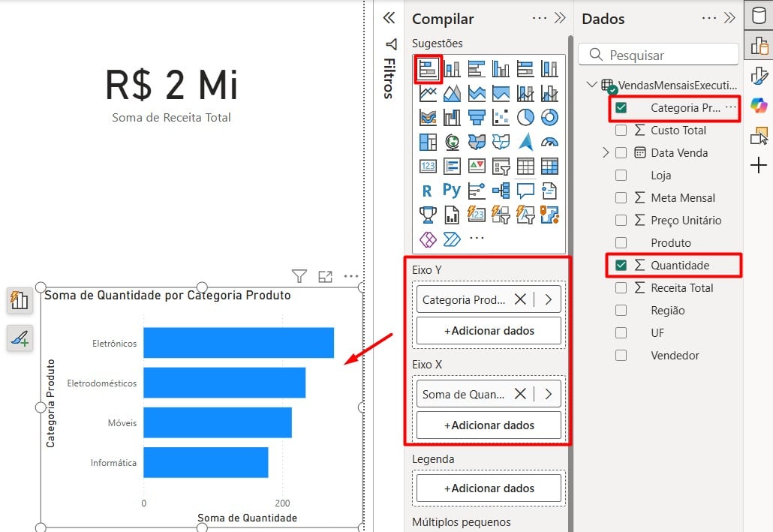Click the Pesquisar search field

(659, 55)
